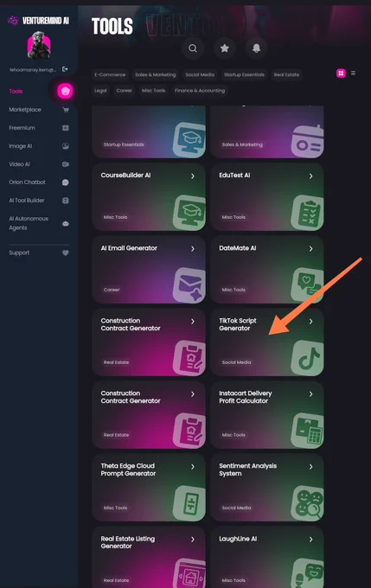Click EduTest AI checklist clipboard icon
371x588 pixels.
coord(308,212)
